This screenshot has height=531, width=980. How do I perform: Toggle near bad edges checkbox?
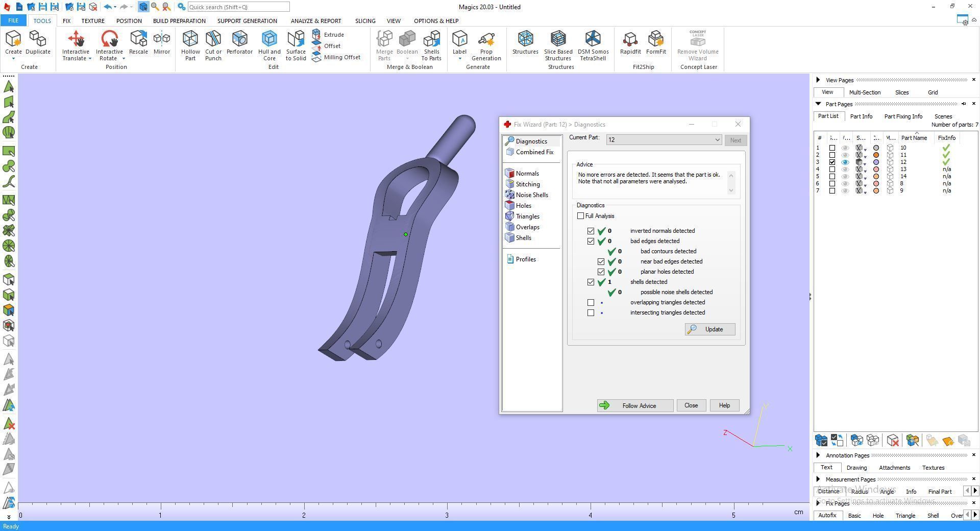point(601,261)
